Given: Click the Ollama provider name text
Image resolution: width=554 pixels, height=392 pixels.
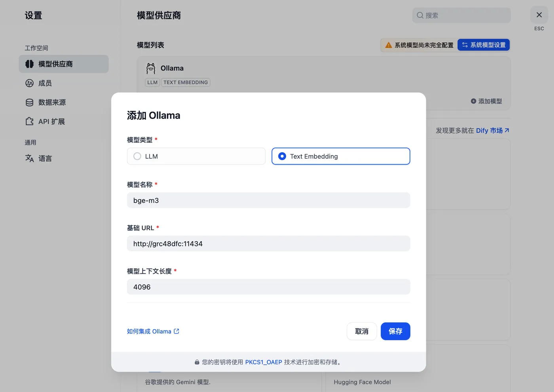Looking at the screenshot, I should coord(172,68).
